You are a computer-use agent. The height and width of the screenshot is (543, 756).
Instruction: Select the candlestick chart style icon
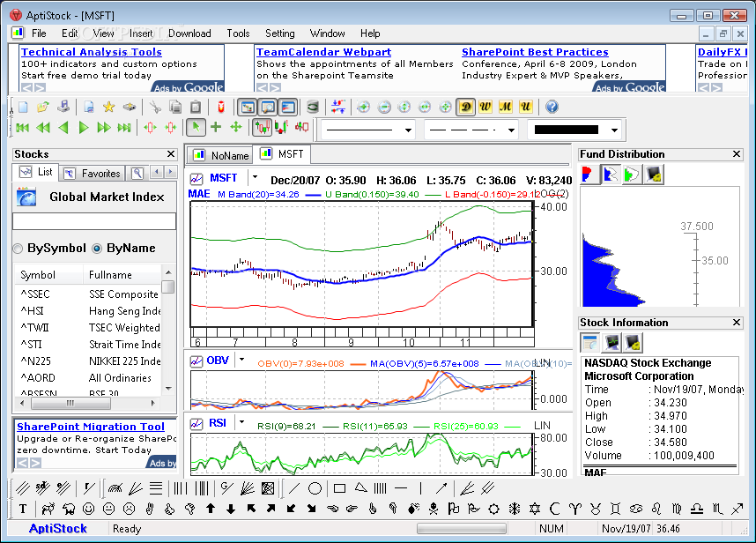pos(263,127)
